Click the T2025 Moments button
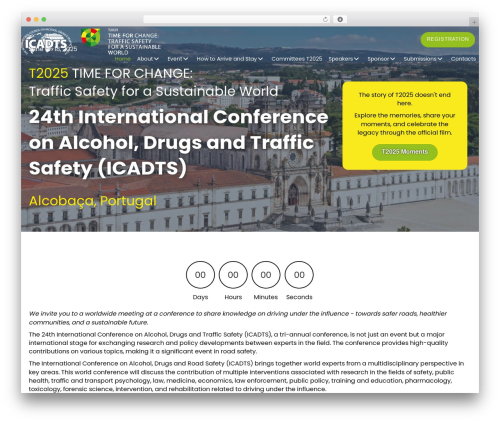The image size is (500, 423). 405,152
